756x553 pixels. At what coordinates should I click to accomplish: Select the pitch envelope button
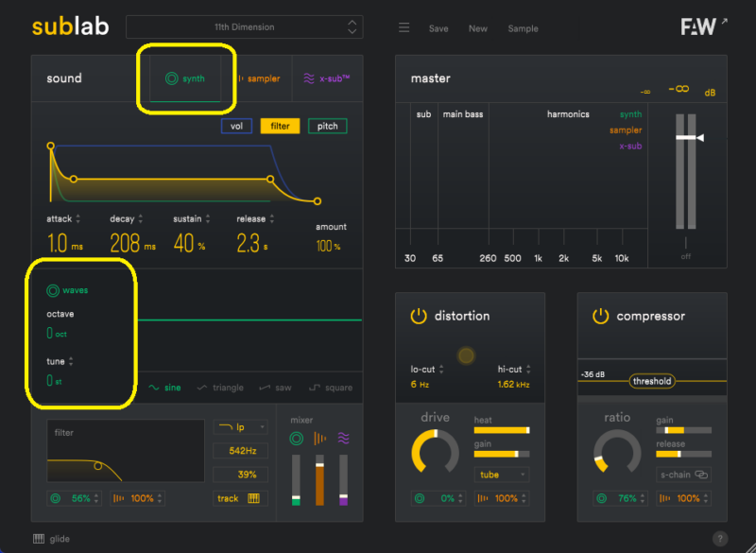[x=327, y=126]
